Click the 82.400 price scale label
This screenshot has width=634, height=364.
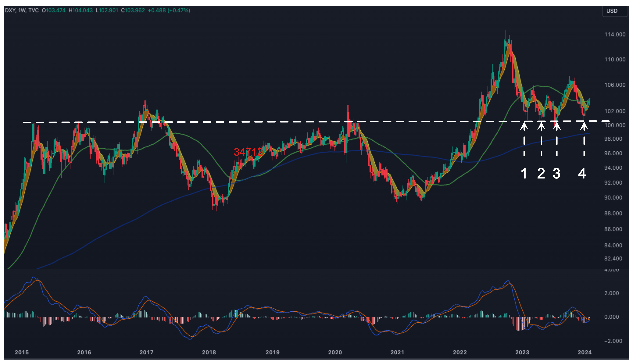(x=613, y=258)
